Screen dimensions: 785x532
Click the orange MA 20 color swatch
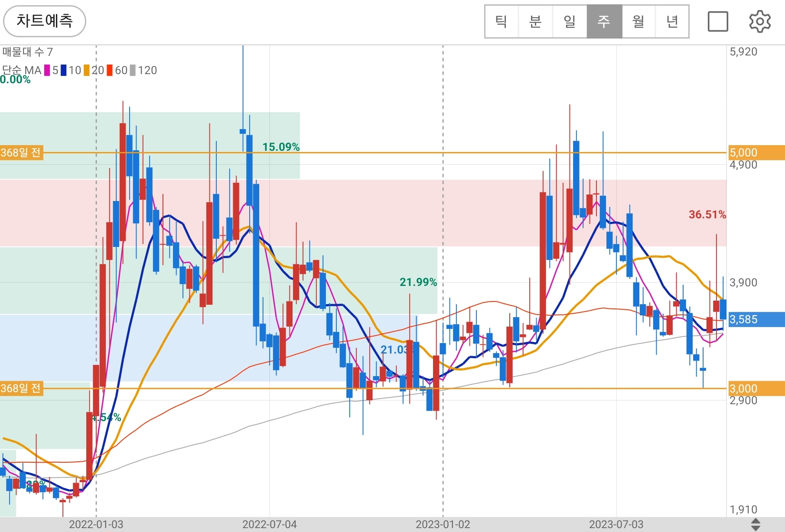tap(87, 70)
